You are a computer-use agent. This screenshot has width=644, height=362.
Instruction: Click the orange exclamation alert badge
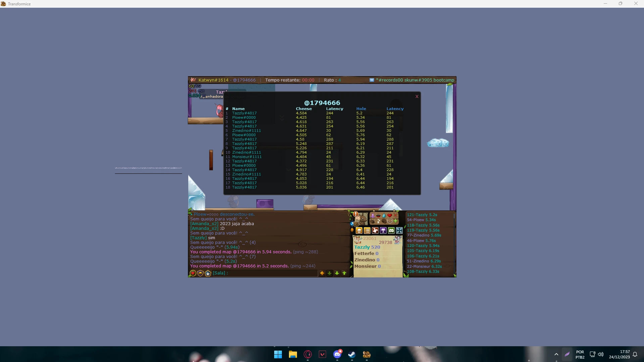click(x=356, y=214)
